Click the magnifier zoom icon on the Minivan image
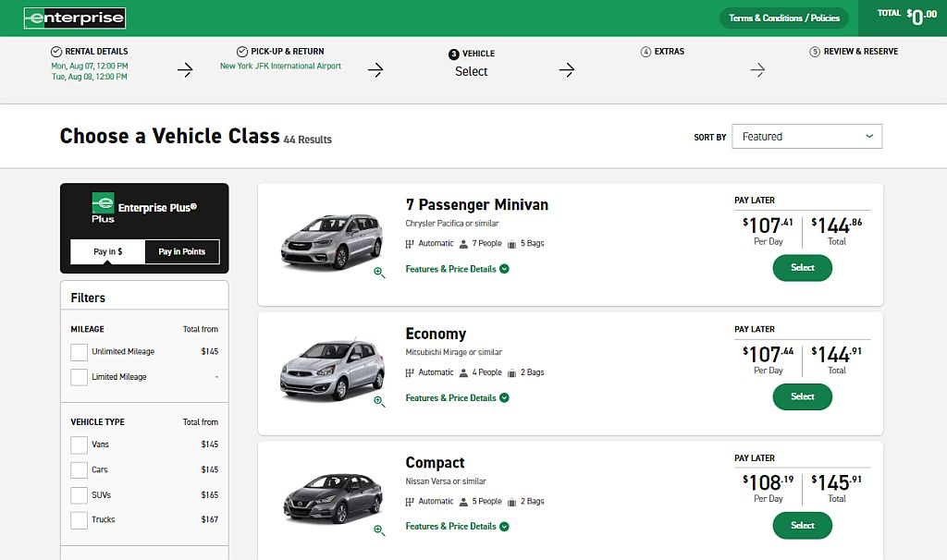The width and height of the screenshot is (947, 560). [379, 272]
